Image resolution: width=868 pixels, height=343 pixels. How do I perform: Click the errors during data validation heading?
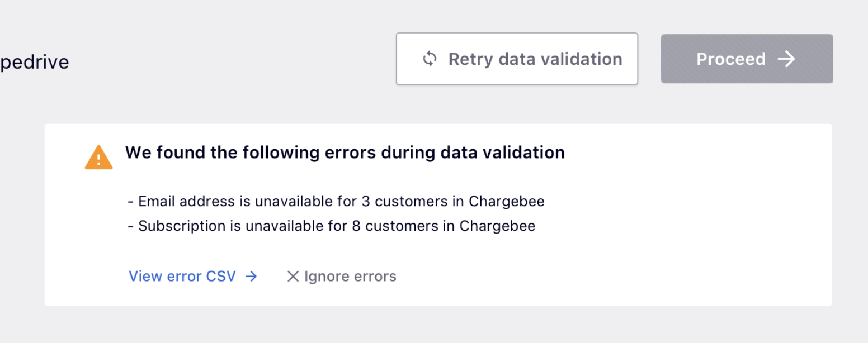pyautogui.click(x=345, y=153)
